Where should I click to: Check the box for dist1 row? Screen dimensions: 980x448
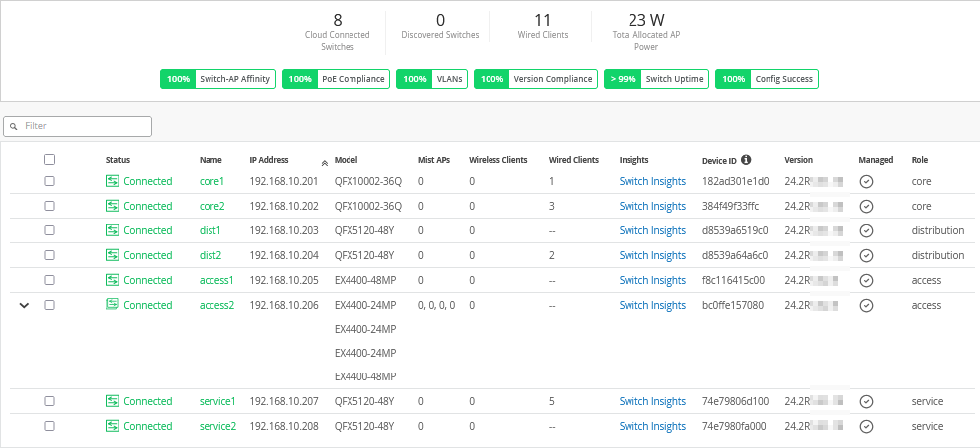tap(50, 230)
